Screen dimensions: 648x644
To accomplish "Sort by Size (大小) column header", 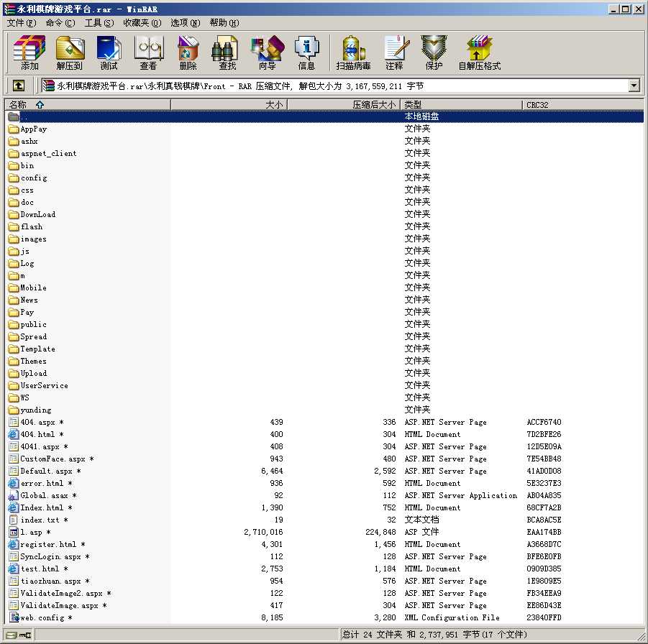I will [229, 105].
